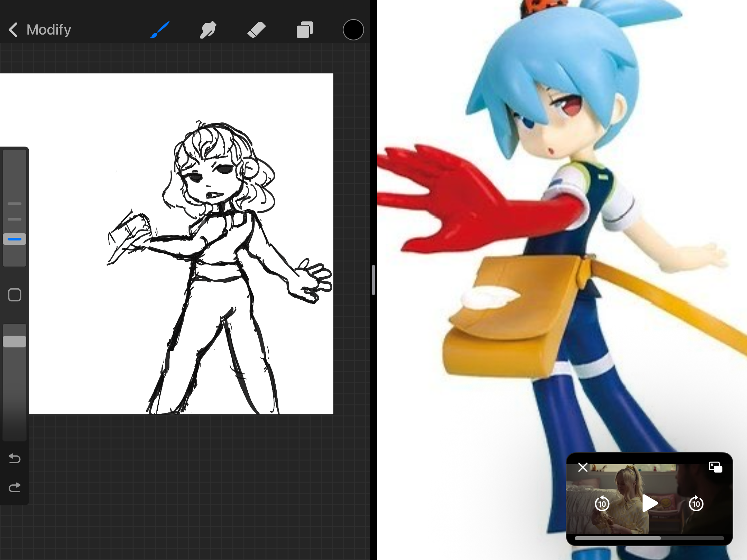This screenshot has height=560, width=747.
Task: Tap the square modify button in sidebar
Action: click(x=15, y=295)
